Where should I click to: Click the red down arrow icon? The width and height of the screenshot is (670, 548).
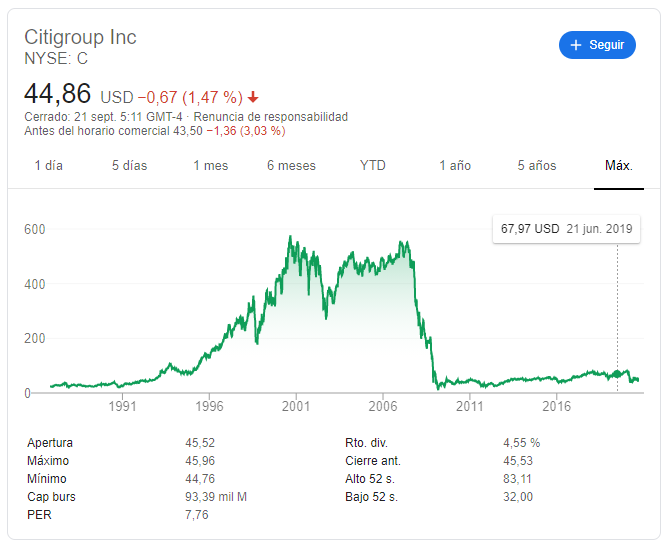(253, 97)
